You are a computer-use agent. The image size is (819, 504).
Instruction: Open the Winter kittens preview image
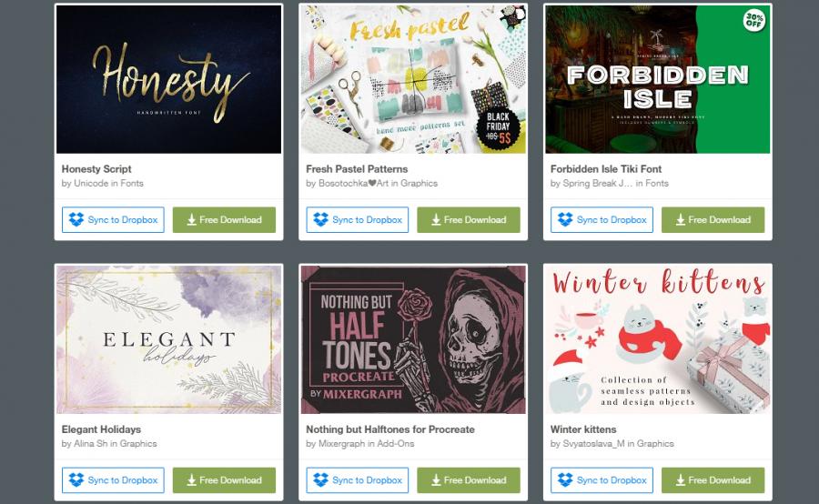coord(658,339)
